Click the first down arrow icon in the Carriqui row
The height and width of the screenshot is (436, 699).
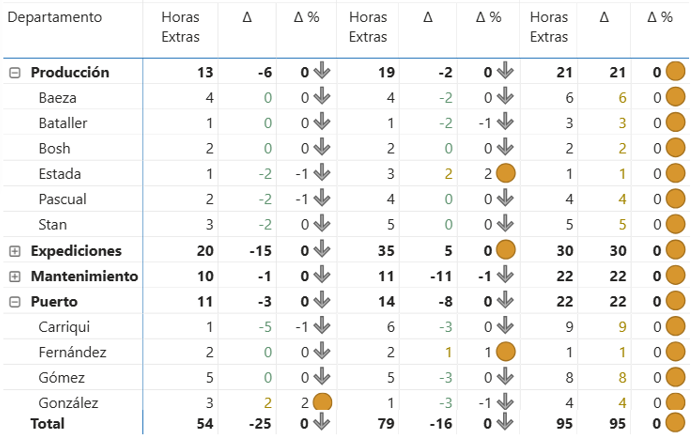[321, 326]
